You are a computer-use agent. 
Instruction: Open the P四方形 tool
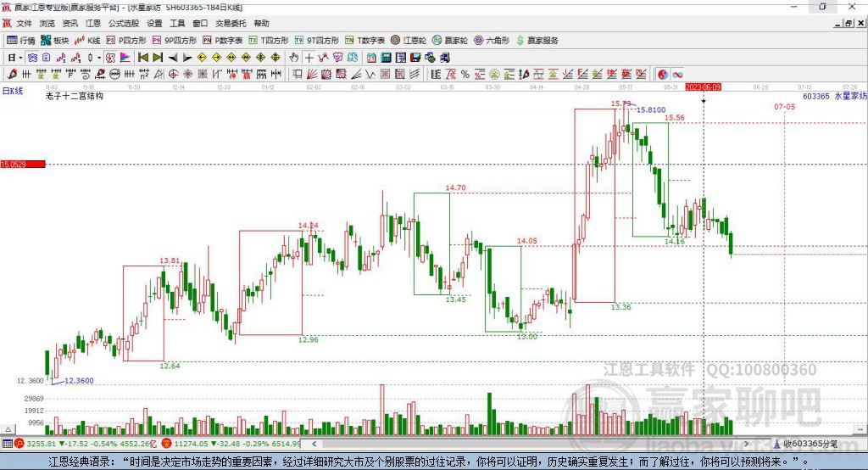coord(126,41)
